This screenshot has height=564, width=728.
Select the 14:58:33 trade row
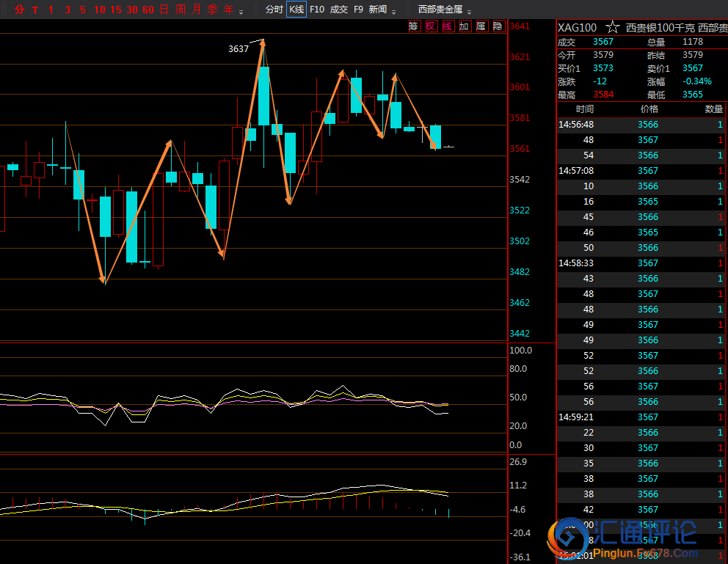point(641,263)
